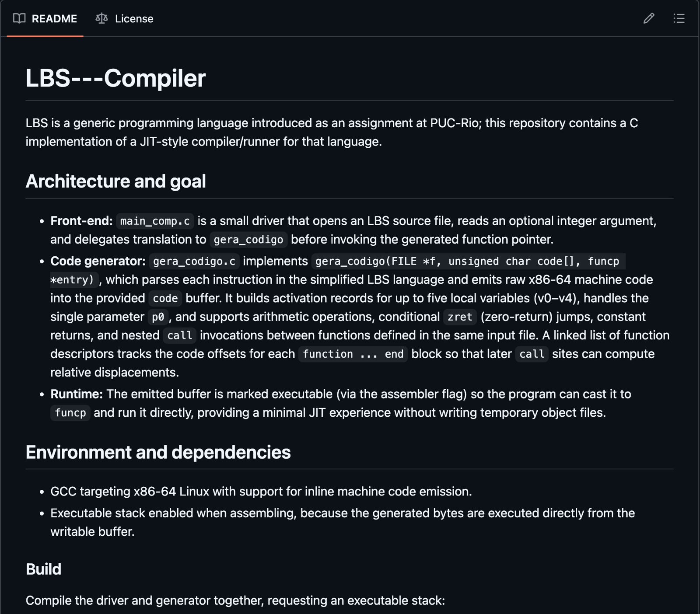700x614 pixels.
Task: Click the Environment and dependencies heading
Action: click(158, 452)
